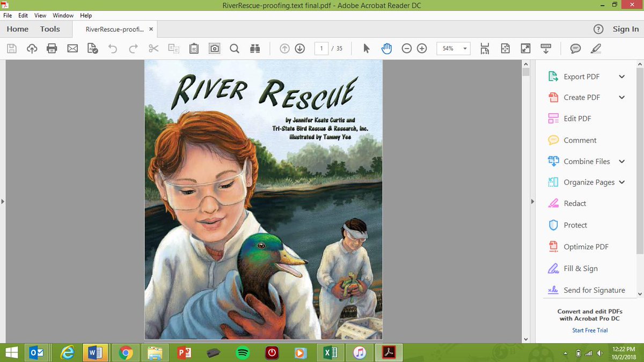Image resolution: width=644 pixels, height=362 pixels.
Task: Open the Export PDF tool
Action: click(x=581, y=77)
